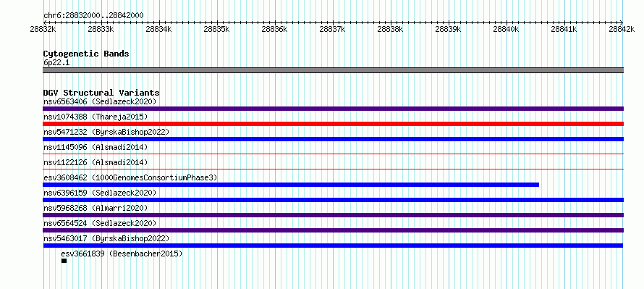Click the nsv6563406 (Sedlazeck2020) variant label
Image resolution: width=644 pixels, height=289 pixels.
point(100,101)
